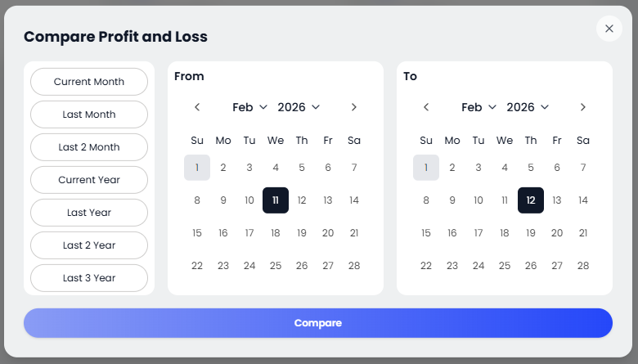Close the Compare Profit and Loss dialog
This screenshot has height=364, width=638.
(609, 29)
